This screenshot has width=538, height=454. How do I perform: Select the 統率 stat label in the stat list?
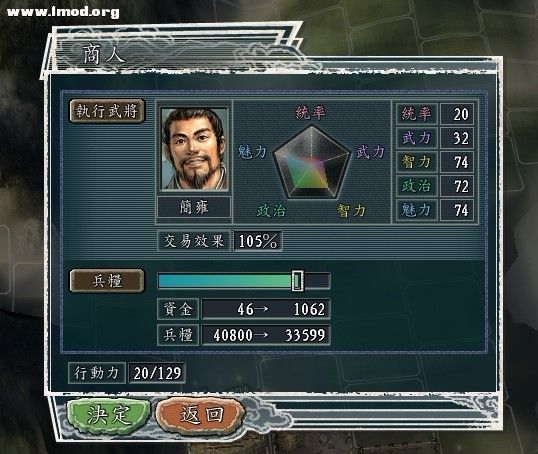pyautogui.click(x=417, y=114)
